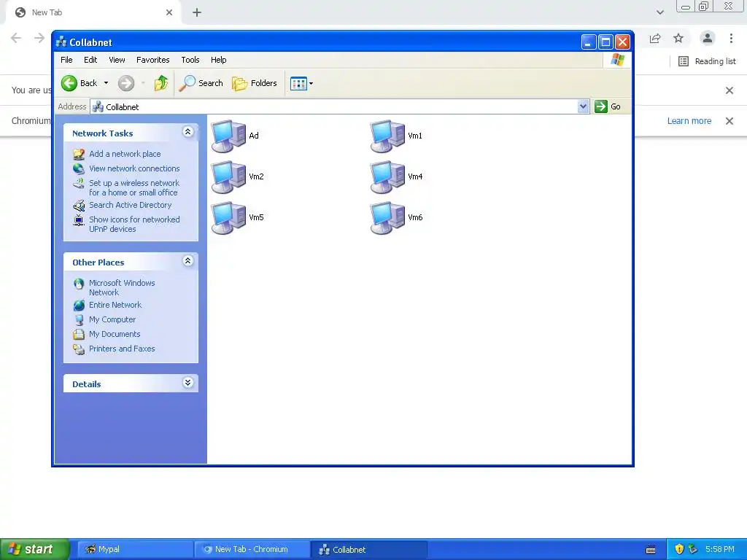Collapse the Other Places panel
The width and height of the screenshot is (747, 560).
(187, 261)
